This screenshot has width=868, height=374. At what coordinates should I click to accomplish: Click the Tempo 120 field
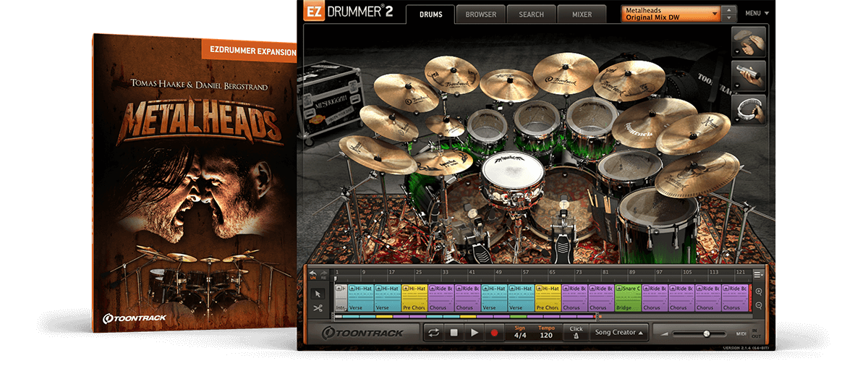547,333
